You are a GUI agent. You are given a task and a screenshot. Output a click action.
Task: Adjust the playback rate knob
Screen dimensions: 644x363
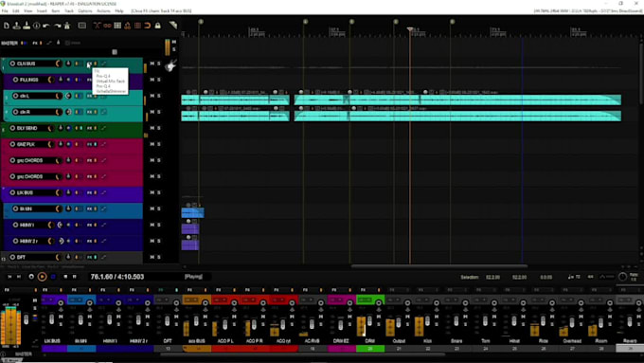pyautogui.click(x=622, y=277)
